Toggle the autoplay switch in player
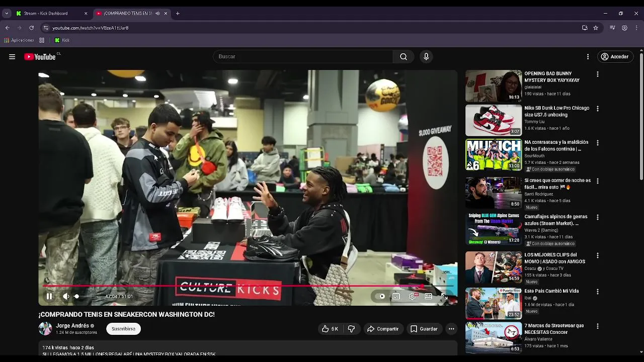644x362 pixels. click(381, 297)
